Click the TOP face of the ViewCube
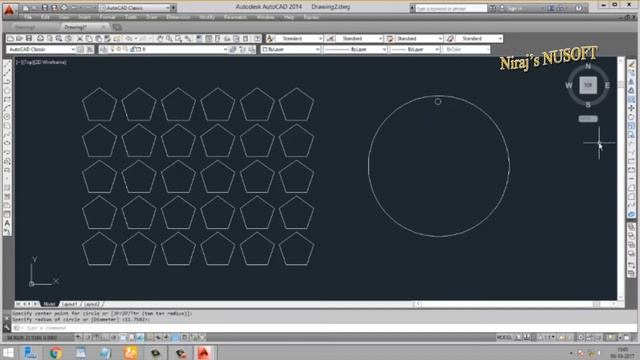 coord(588,85)
